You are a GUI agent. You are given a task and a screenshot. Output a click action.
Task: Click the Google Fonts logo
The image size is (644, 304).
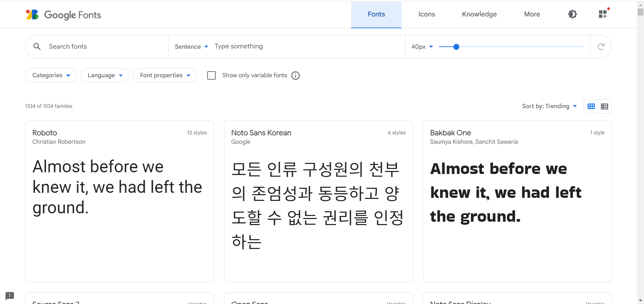pyautogui.click(x=63, y=14)
